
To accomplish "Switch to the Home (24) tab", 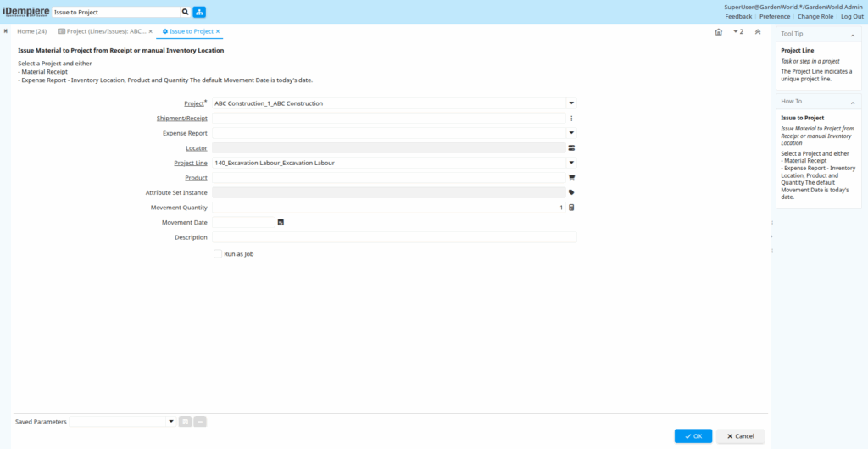I will pyautogui.click(x=31, y=31).
